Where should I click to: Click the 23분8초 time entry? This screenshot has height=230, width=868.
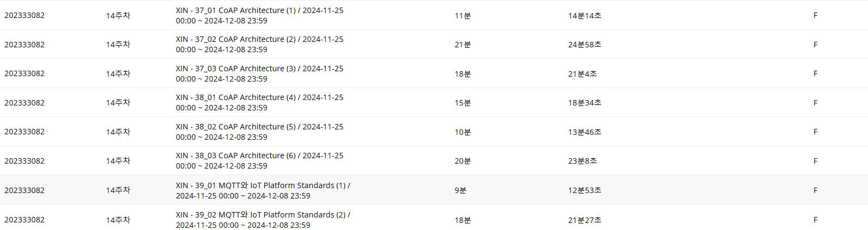(582, 161)
